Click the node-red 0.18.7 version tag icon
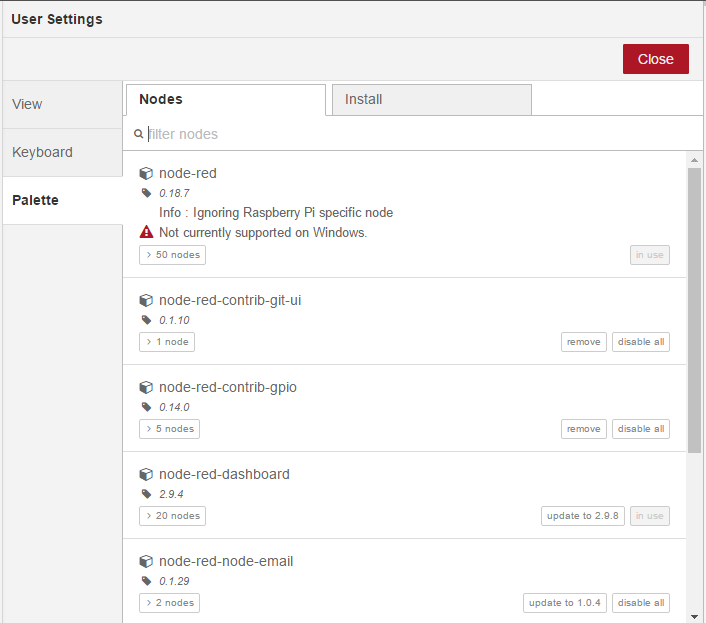This screenshot has width=706, height=623. [146, 193]
